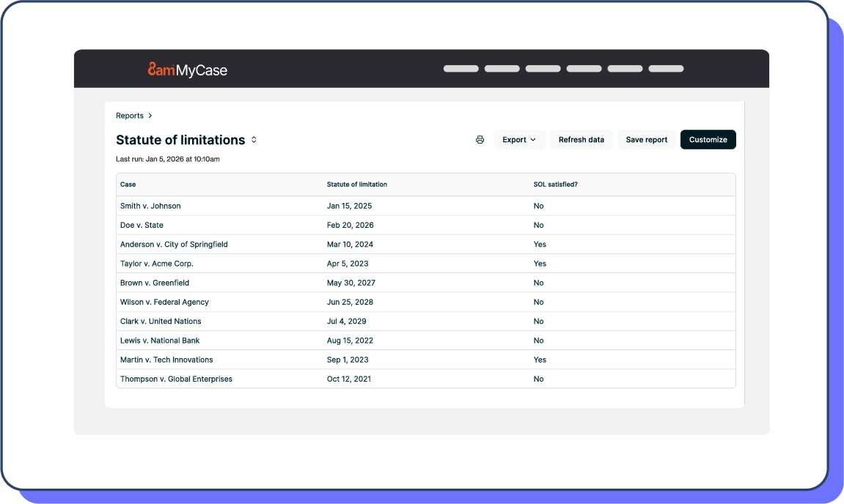Image resolution: width=844 pixels, height=504 pixels.
Task: Open the Thompson v. Global Enterprises case row
Action: (x=176, y=379)
